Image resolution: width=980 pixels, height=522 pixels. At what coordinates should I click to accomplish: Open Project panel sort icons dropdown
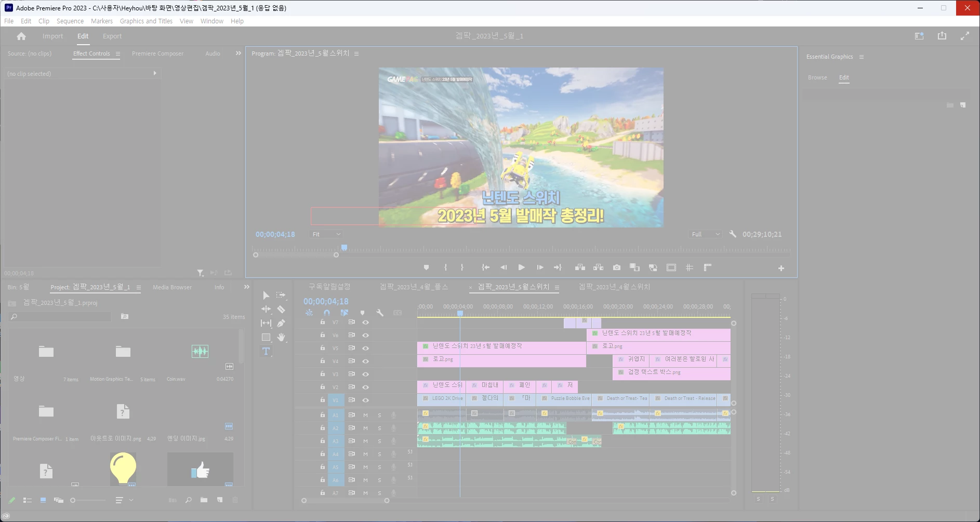tap(123, 500)
